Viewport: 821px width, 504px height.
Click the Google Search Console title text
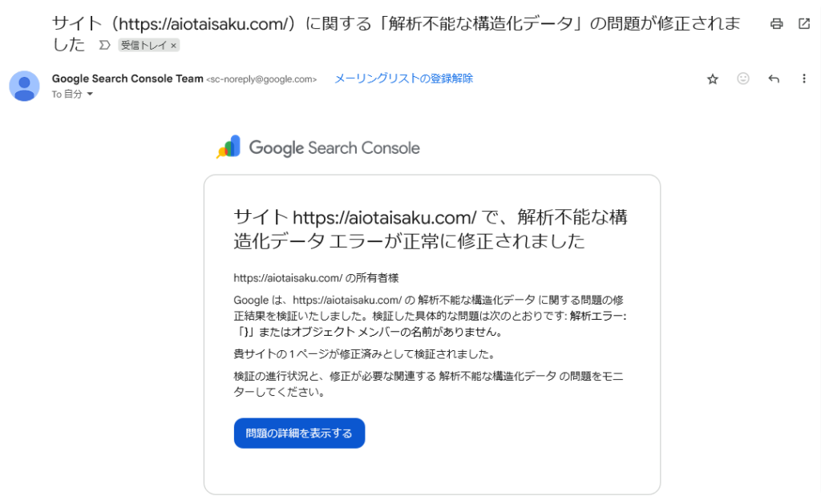click(334, 148)
